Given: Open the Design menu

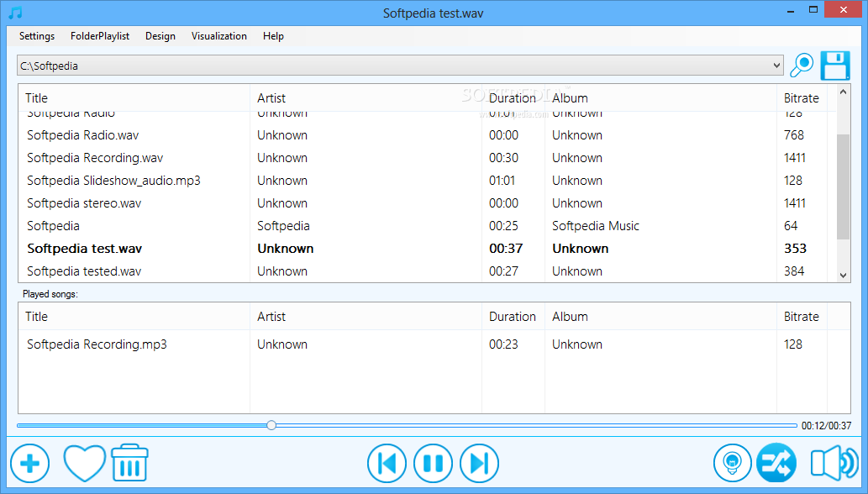Looking at the screenshot, I should point(160,36).
